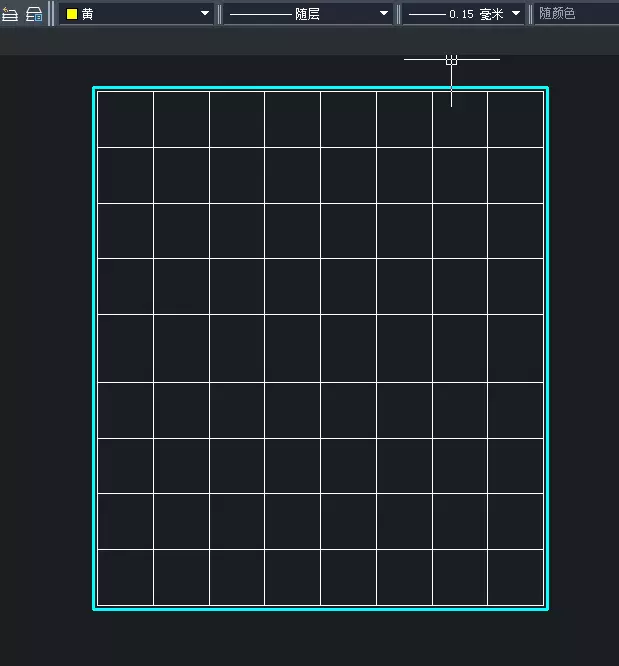Click the second layer icon in toolbar
The height and width of the screenshot is (666, 619).
tap(34, 14)
